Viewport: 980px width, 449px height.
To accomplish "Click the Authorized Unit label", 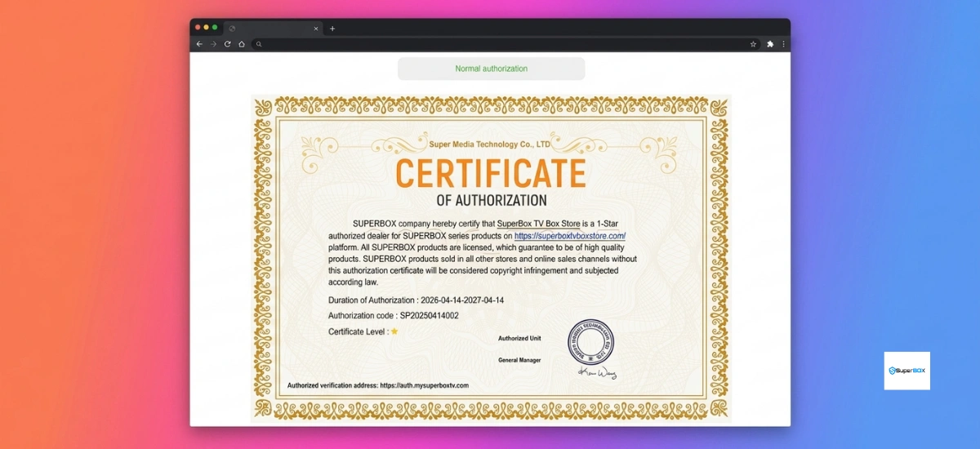I will point(519,338).
